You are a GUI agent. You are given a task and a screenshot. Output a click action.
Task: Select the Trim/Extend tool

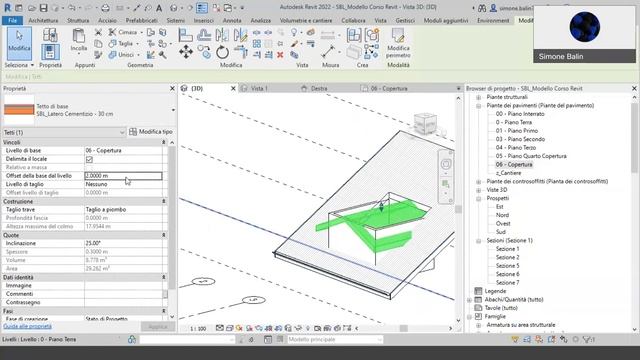click(241, 52)
